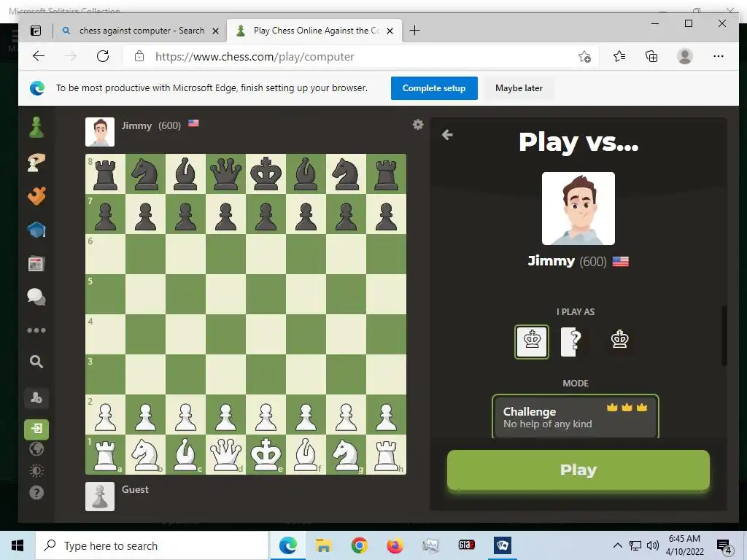The height and width of the screenshot is (560, 747).
Task: Open the Learn graduation cap icon
Action: point(36,230)
